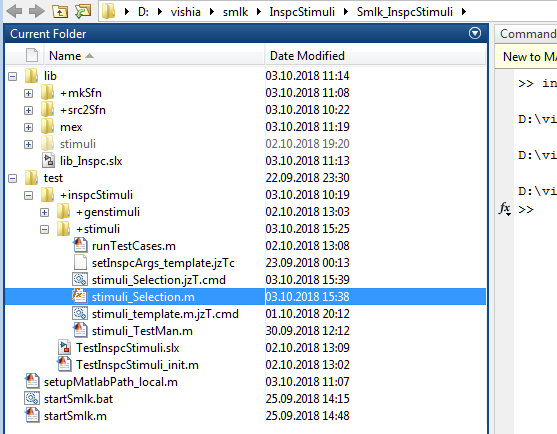The image size is (557, 434).
Task: Collapse the test folder
Action: pyautogui.click(x=12, y=178)
